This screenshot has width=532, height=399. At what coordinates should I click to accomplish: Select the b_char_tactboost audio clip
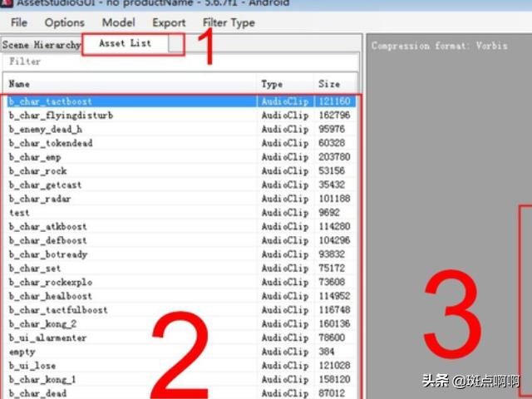pyautogui.click(x=51, y=101)
